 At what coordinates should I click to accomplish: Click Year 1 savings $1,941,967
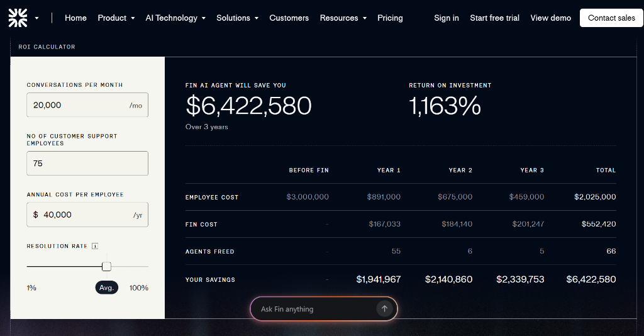pyautogui.click(x=378, y=279)
